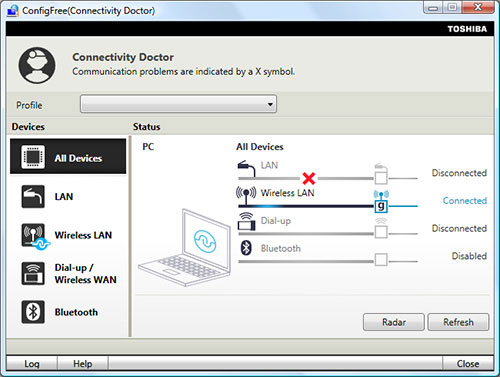Click the red X on LAN line
Screen dimensions: 500x377
tap(309, 178)
